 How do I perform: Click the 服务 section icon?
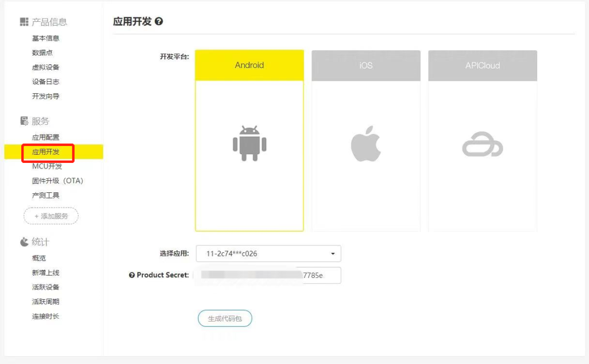24,121
